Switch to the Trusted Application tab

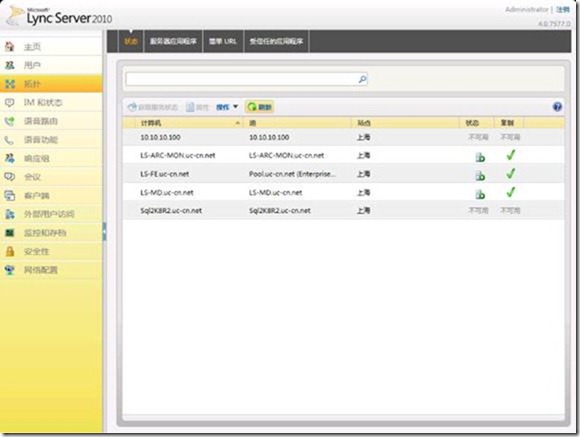click(276, 41)
